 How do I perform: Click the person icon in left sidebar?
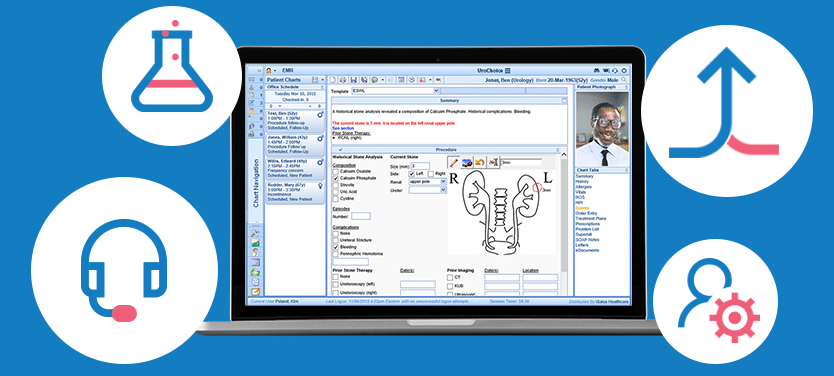tap(255, 252)
